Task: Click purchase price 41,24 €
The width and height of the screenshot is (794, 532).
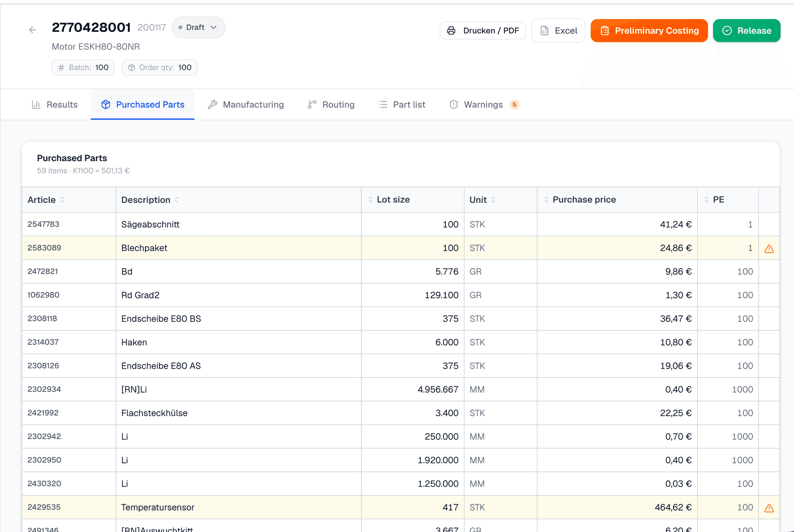Action: pyautogui.click(x=676, y=224)
